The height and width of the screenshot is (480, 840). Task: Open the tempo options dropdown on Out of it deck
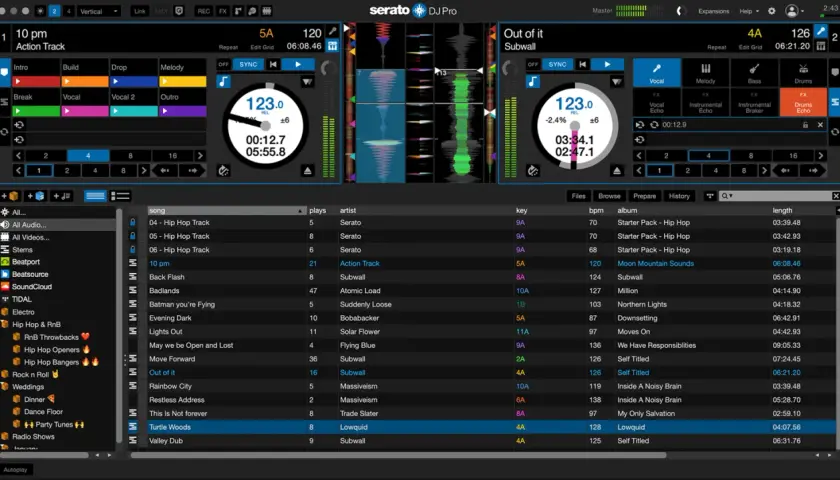tap(617, 82)
